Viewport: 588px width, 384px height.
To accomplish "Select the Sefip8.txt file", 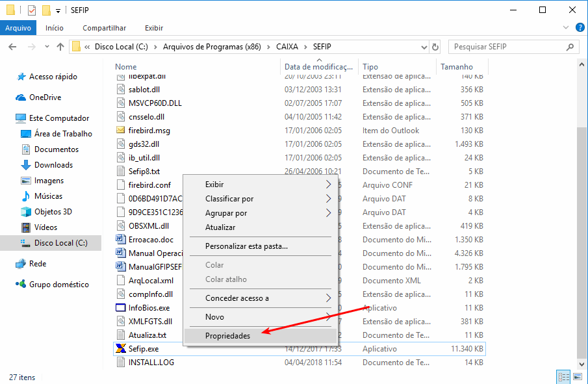I will 144,172.
